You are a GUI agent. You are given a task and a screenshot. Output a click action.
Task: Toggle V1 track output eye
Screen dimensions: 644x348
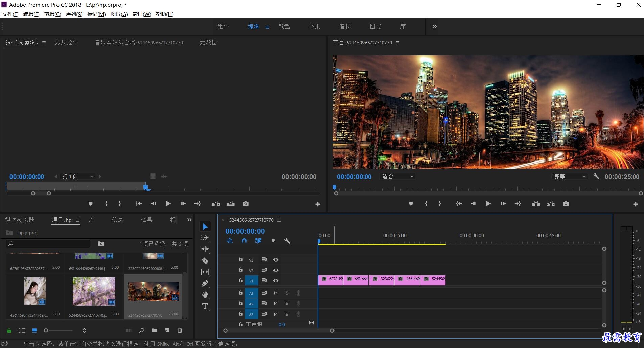tap(276, 281)
